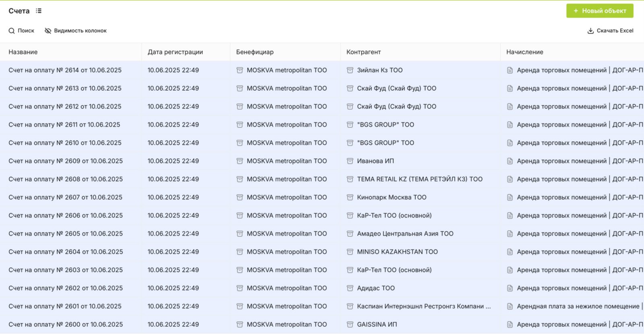Open Счет на оплату № 2611
Image resolution: width=644 pixels, height=334 pixels.
pyautogui.click(x=64, y=125)
